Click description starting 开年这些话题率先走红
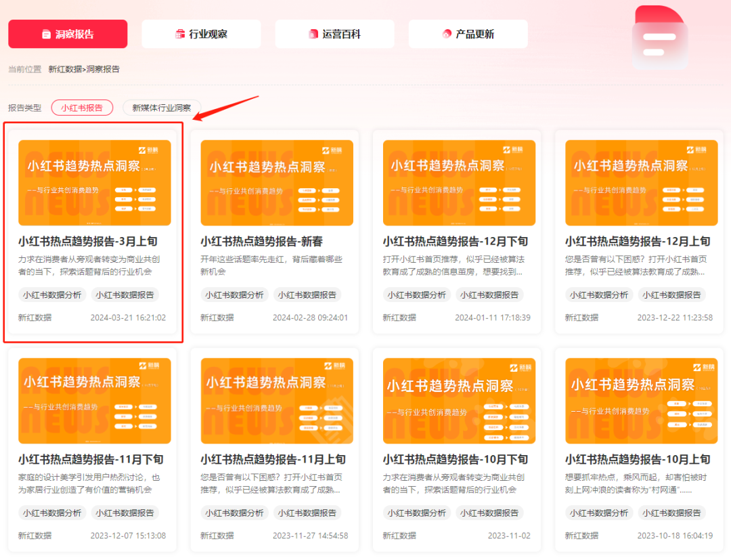This screenshot has height=560, width=731. click(271, 265)
